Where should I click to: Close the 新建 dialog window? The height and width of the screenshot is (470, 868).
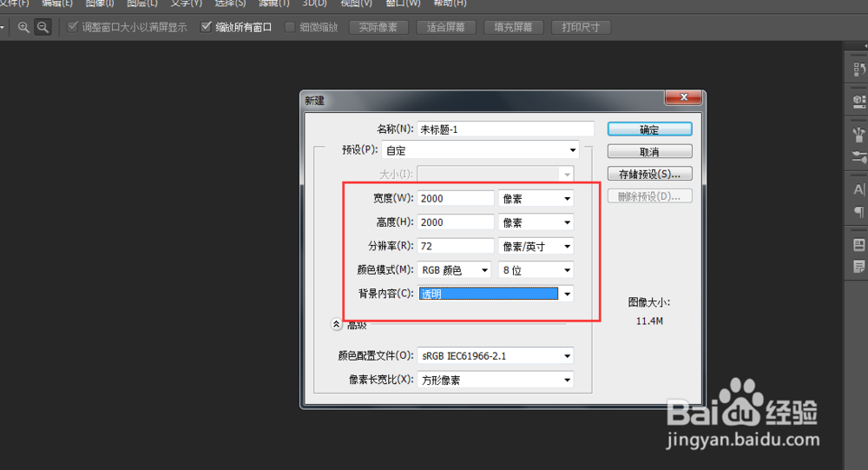click(x=684, y=97)
